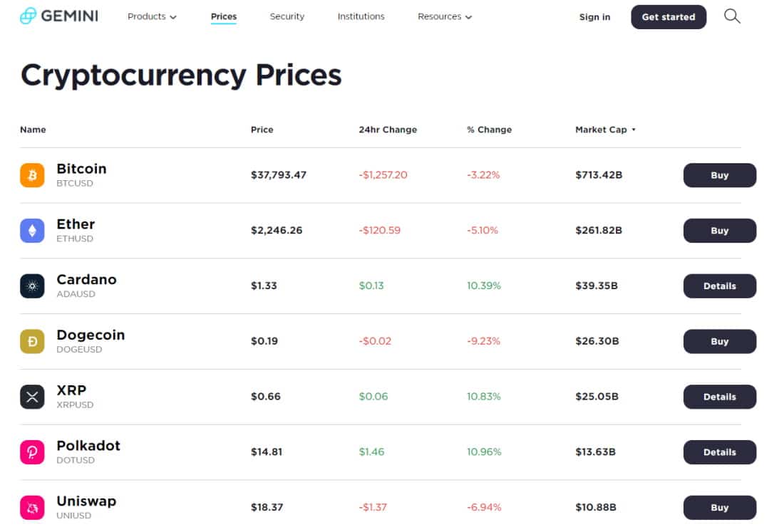Select the UNIUSD ticker text
Viewport: 784px width, 532px height.
pos(74,516)
